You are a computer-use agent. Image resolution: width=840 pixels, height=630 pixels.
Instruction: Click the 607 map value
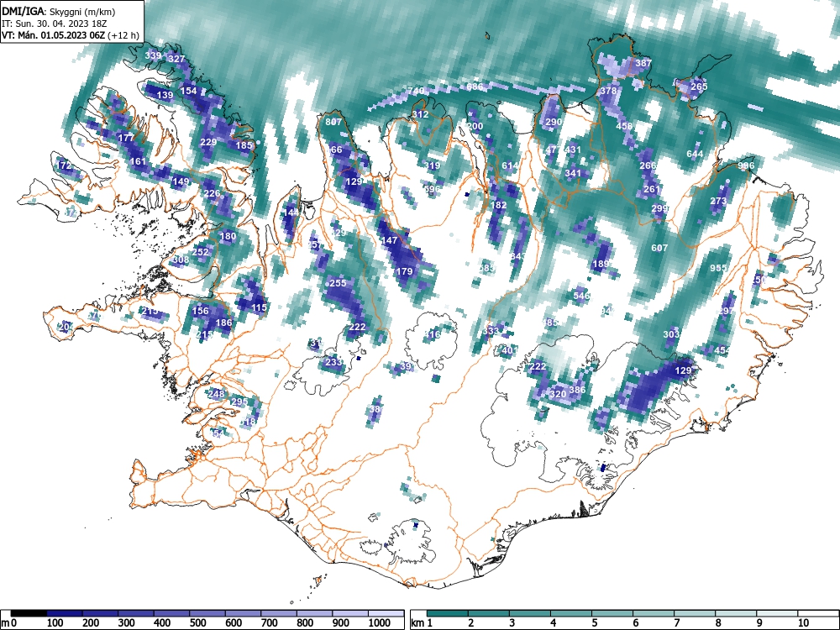coord(659,248)
